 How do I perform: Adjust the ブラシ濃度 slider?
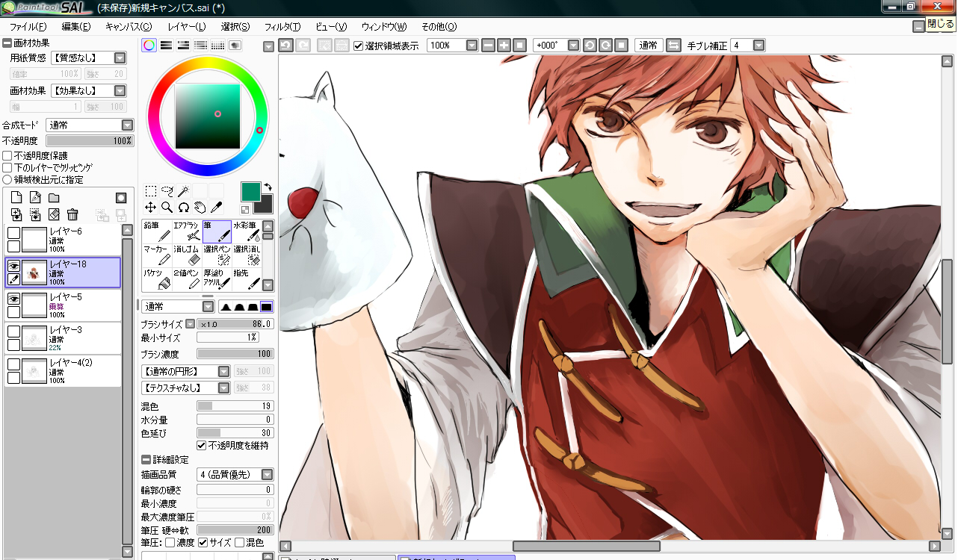(x=235, y=354)
